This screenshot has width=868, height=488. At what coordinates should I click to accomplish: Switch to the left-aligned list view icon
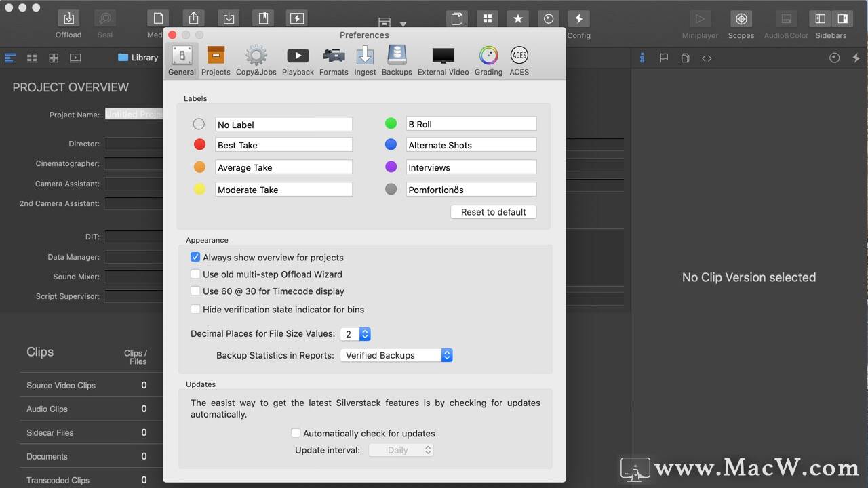coord(10,58)
